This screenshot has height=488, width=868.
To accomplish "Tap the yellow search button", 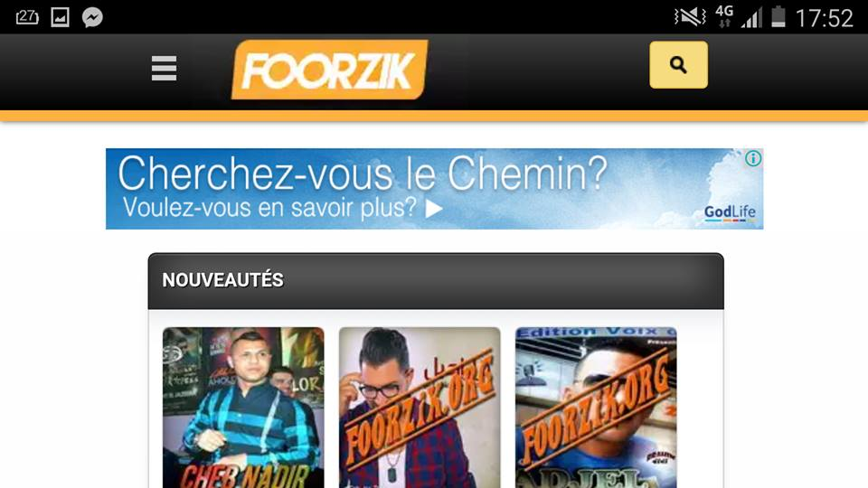I will coord(678,65).
